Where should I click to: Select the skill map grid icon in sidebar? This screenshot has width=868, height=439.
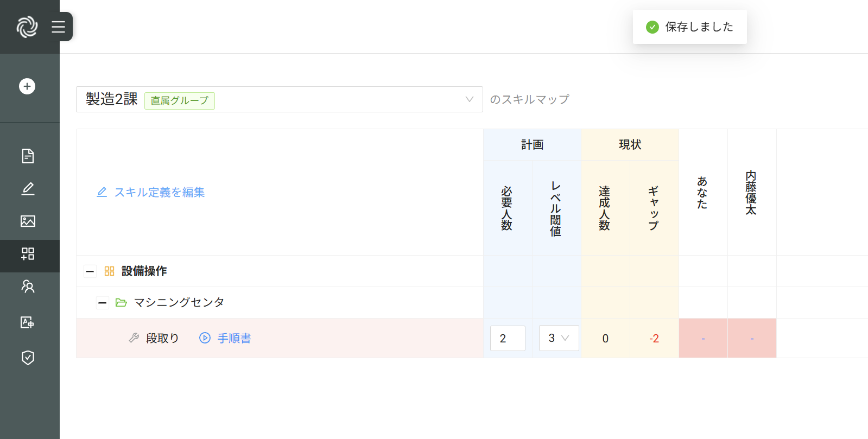tap(28, 254)
